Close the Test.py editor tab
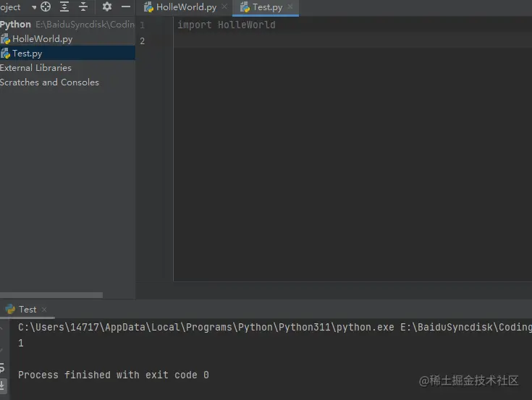Screen dimensions: 532x400 pos(290,7)
